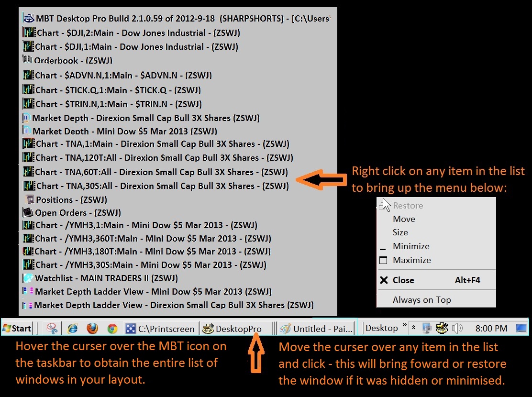The width and height of the screenshot is (532, 397).
Task: Select Chart - TNA,120T:All Direxion entry
Action: click(158, 158)
